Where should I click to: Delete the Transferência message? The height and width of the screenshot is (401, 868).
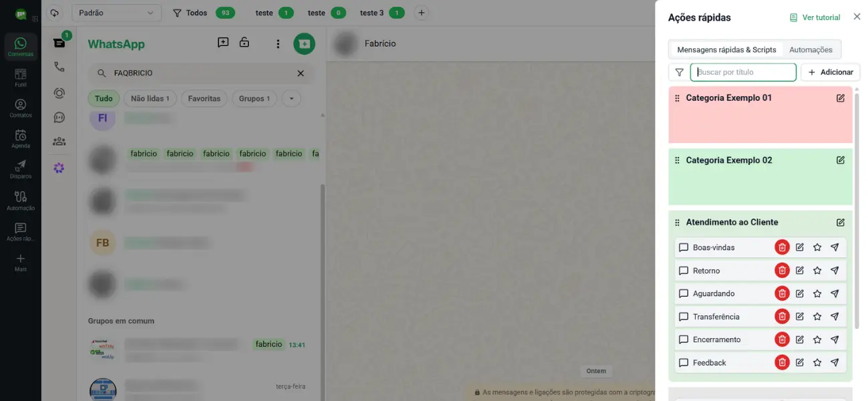[782, 317]
